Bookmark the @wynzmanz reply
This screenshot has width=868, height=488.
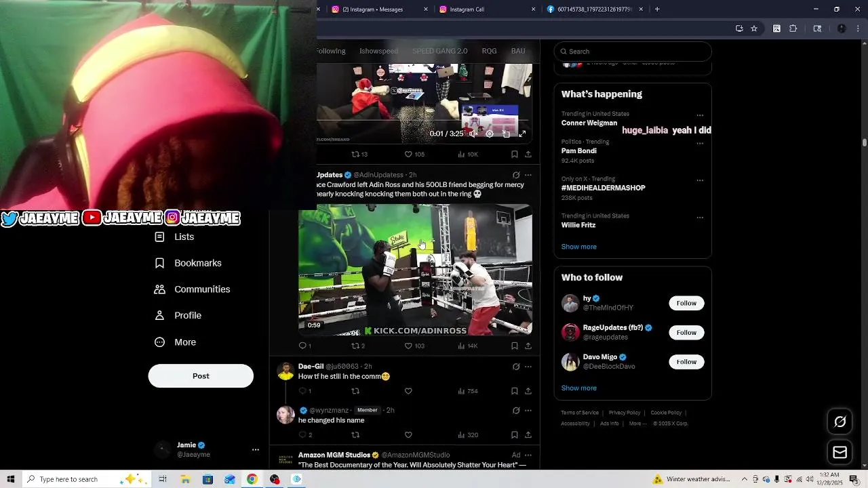tap(515, 435)
